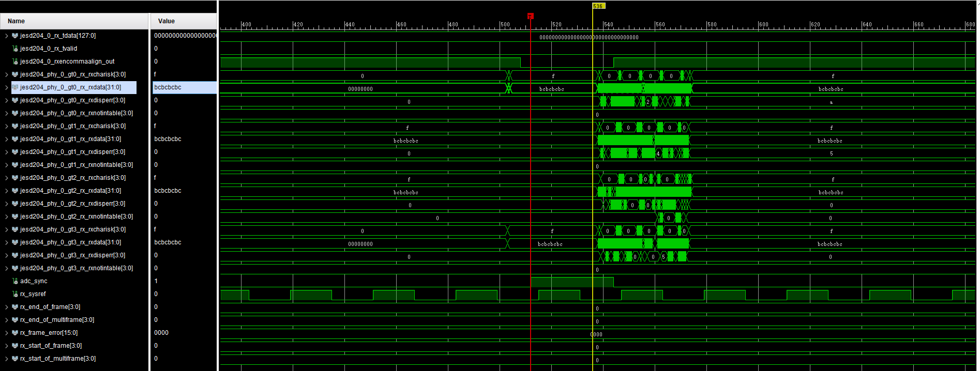Viewport: 980px width, 371px height.
Task: Click the Name column header
Action: (74, 21)
